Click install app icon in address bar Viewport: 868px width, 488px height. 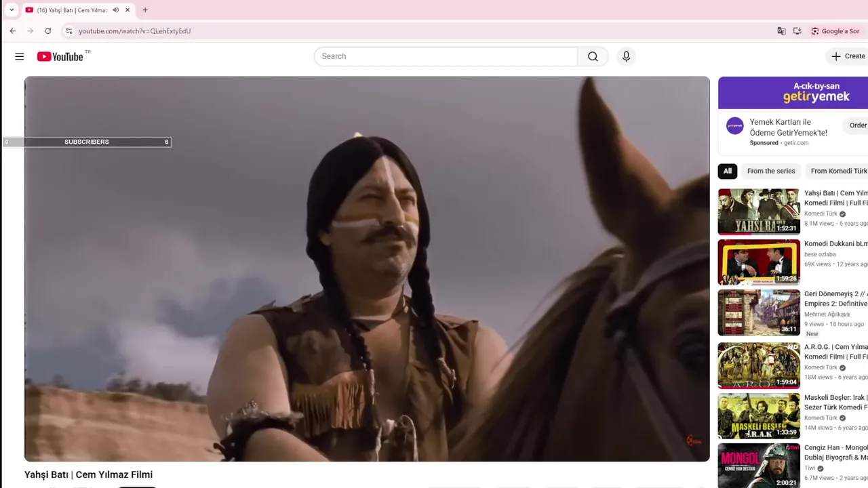797,31
